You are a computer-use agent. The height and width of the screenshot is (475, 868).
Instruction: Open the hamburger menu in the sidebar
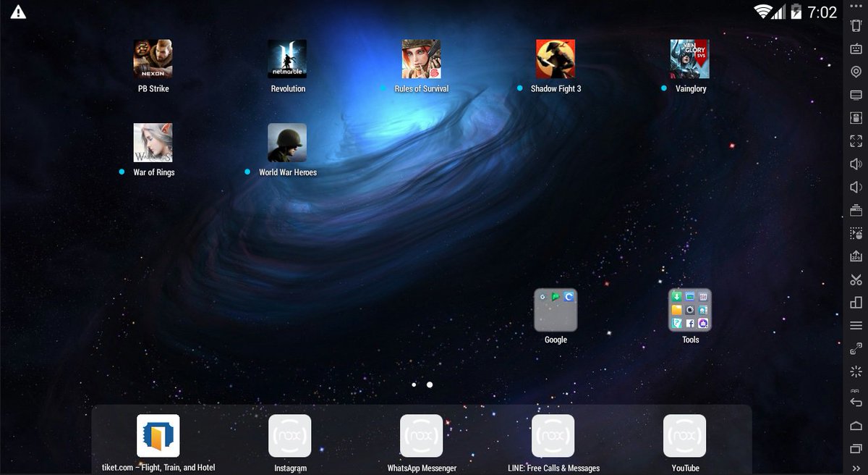click(856, 326)
